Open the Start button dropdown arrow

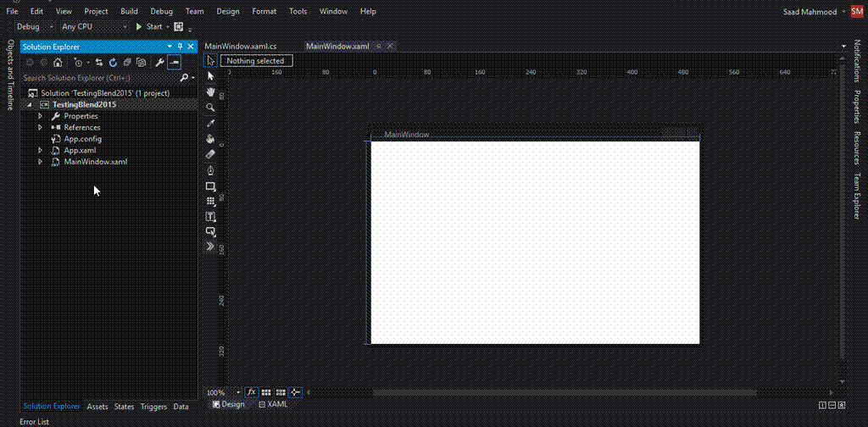click(x=167, y=27)
